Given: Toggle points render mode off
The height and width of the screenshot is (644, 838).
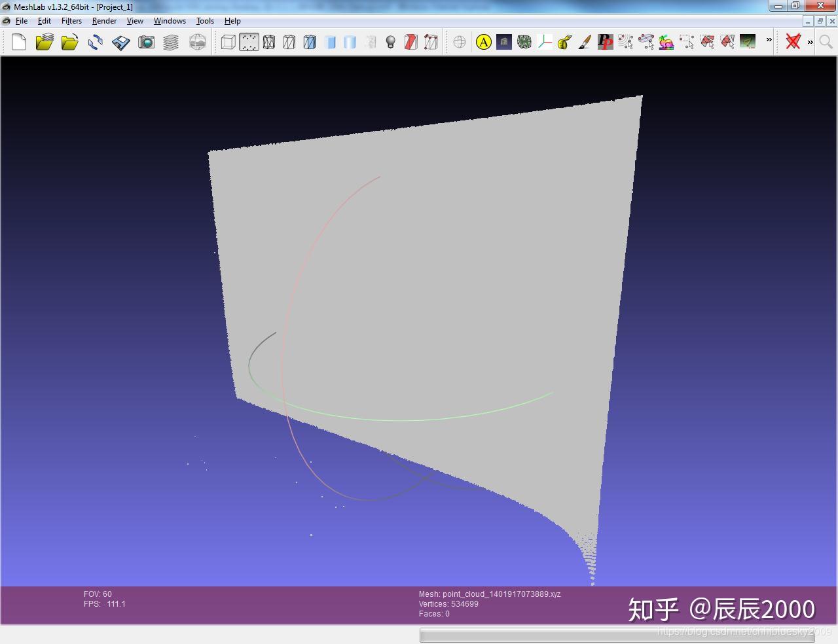Looking at the screenshot, I should (x=248, y=42).
